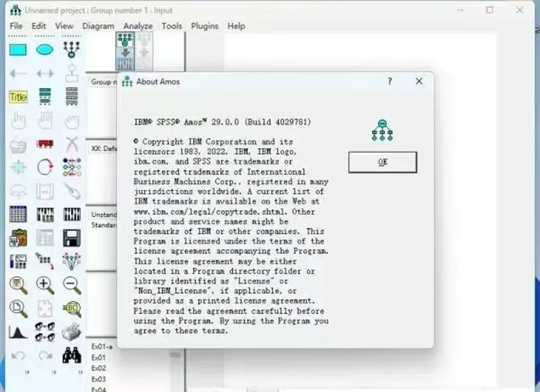Open the list variables in data set tool
This screenshot has height=392, width=540.
click(72, 97)
